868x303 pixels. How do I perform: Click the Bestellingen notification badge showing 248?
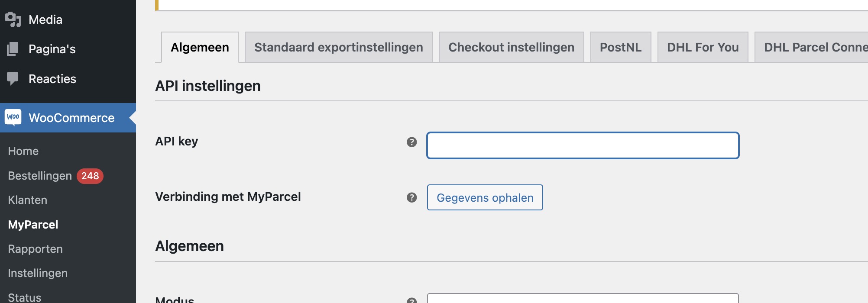click(x=90, y=176)
